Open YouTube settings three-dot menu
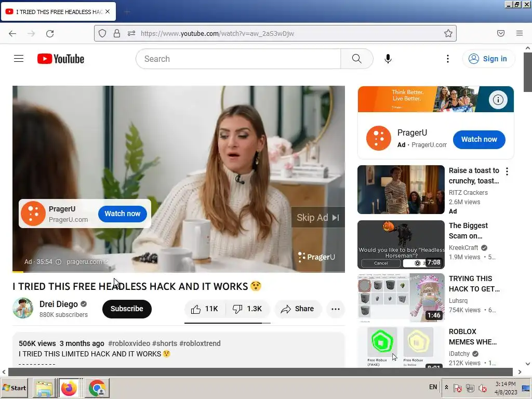The height and width of the screenshot is (399, 532). (x=448, y=59)
